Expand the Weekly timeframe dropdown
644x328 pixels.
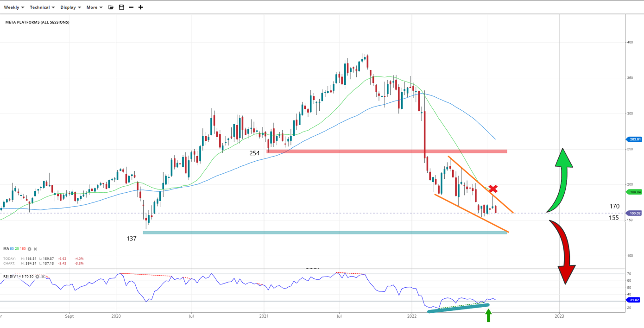[x=14, y=7]
